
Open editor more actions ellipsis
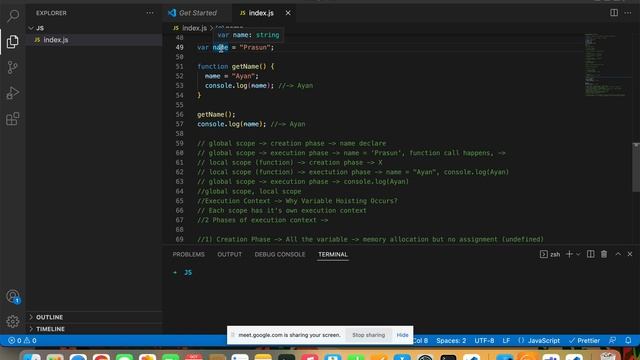point(628,13)
